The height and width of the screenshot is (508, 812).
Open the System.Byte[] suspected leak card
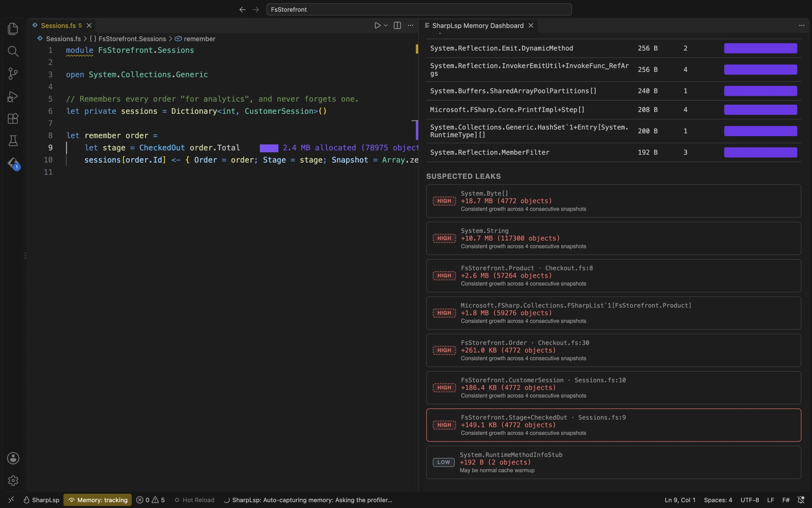point(613,201)
